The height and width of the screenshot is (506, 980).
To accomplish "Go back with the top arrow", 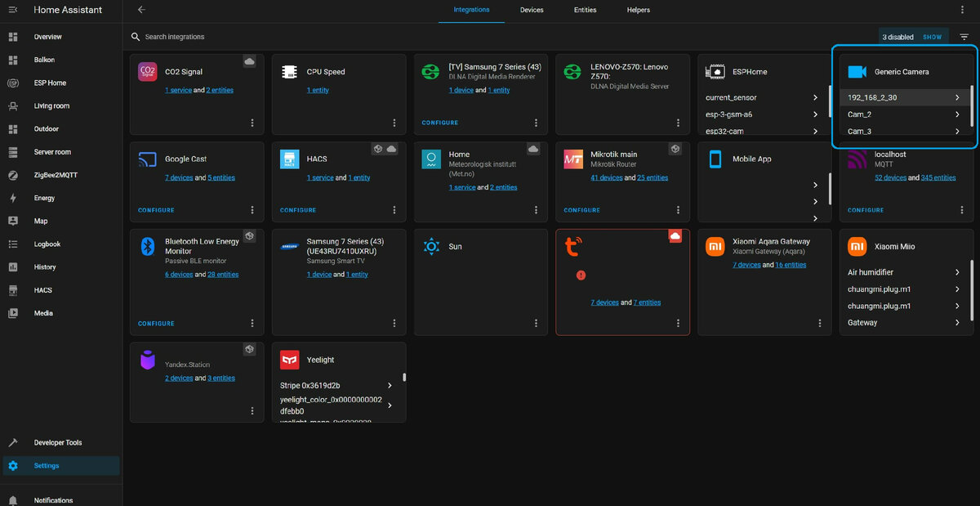I will pyautogui.click(x=141, y=10).
